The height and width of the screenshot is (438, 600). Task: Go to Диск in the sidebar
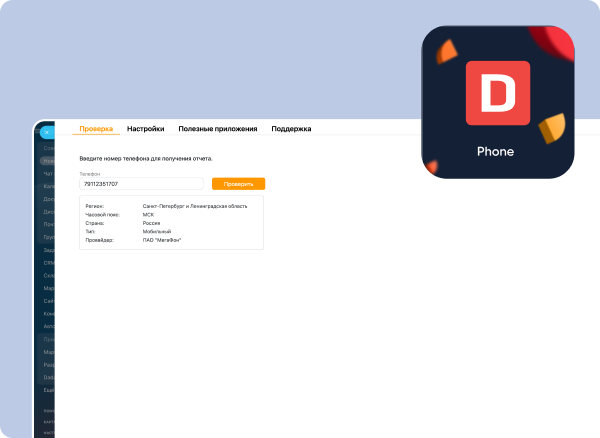[48, 211]
